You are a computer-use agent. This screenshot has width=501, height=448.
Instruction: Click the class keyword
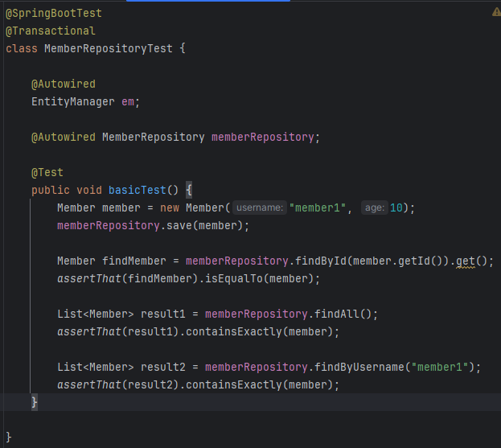click(22, 48)
